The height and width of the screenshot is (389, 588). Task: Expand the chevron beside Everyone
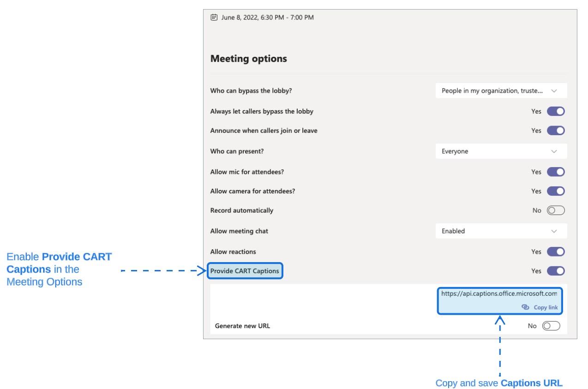coord(554,151)
